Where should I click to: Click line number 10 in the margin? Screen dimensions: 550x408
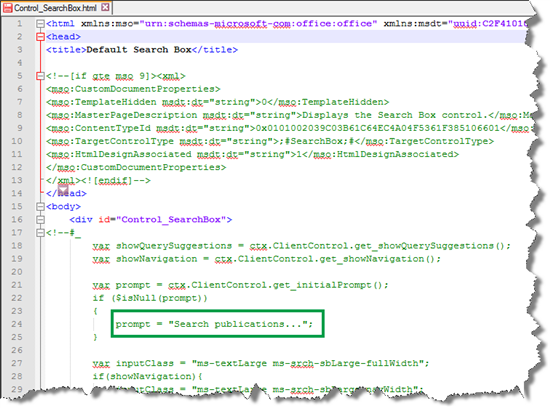coord(17,141)
